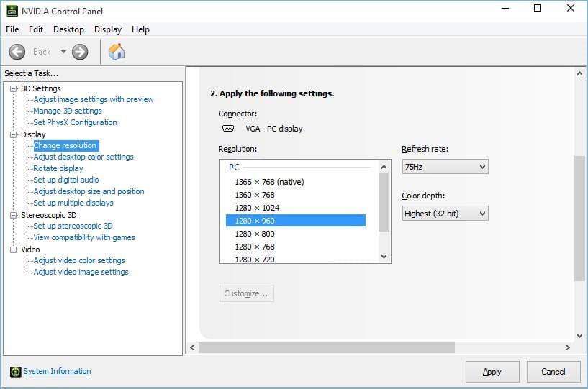Click main panel vertical scroll up arrow
The height and width of the screenshot is (389, 588).
(x=580, y=74)
